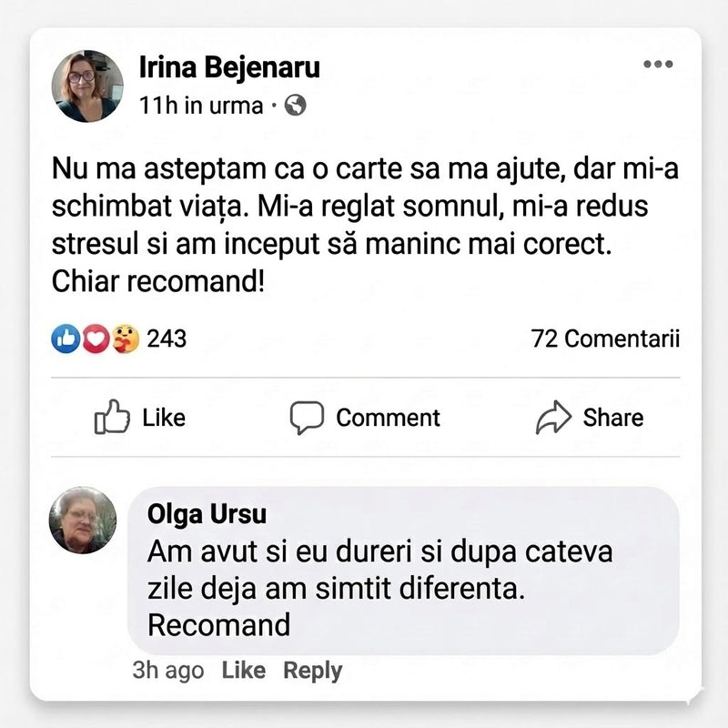
Task: Open the three-dots post options menu
Action: pos(657,66)
